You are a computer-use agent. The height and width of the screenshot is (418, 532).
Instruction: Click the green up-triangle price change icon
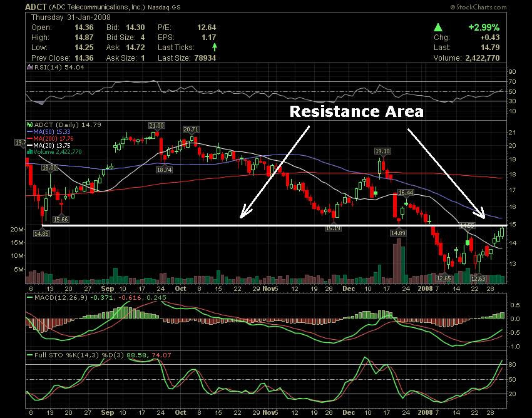point(438,28)
